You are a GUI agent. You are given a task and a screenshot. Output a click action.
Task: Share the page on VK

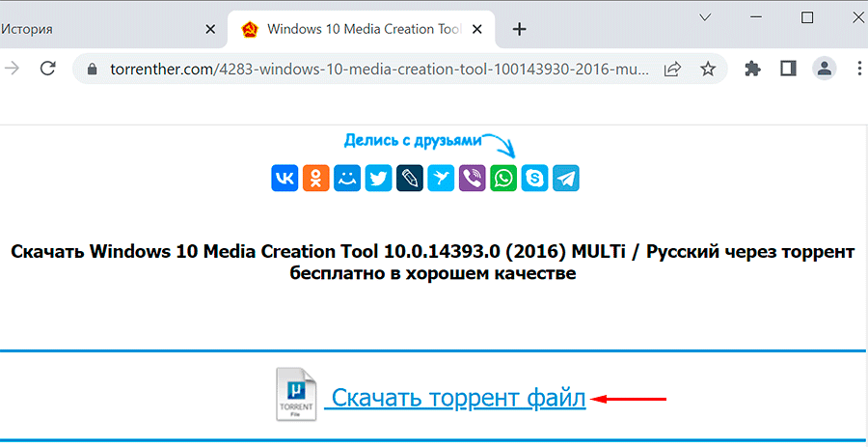tap(285, 179)
